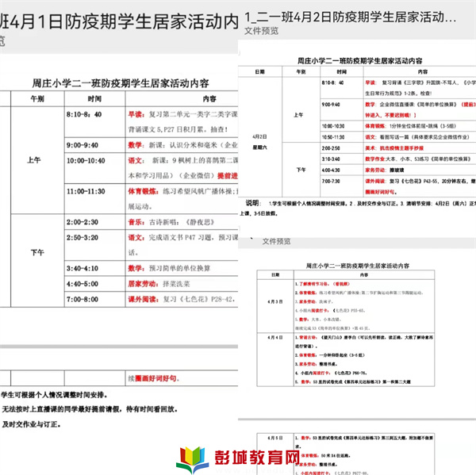Click the '内容' header in the April 1 table

coord(209,98)
